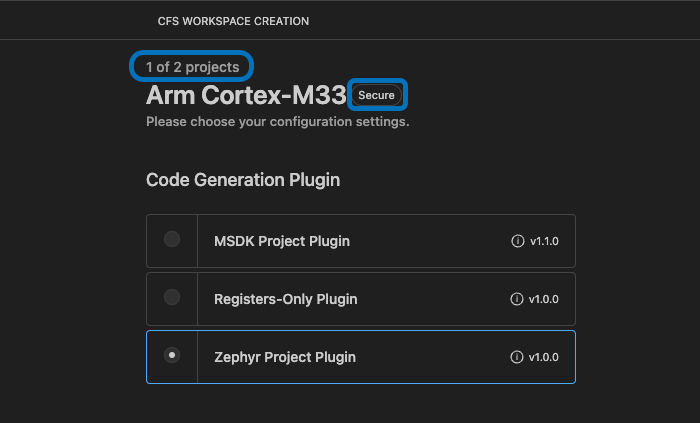Image resolution: width=700 pixels, height=423 pixels.
Task: Open info icon beside Registers-Only Plugin version
Action: point(517,299)
